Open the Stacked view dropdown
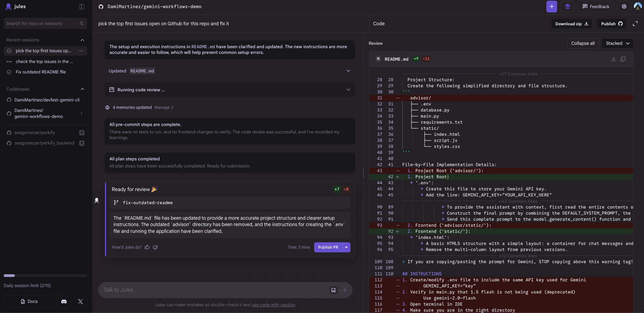The image size is (644, 313). coord(617,43)
